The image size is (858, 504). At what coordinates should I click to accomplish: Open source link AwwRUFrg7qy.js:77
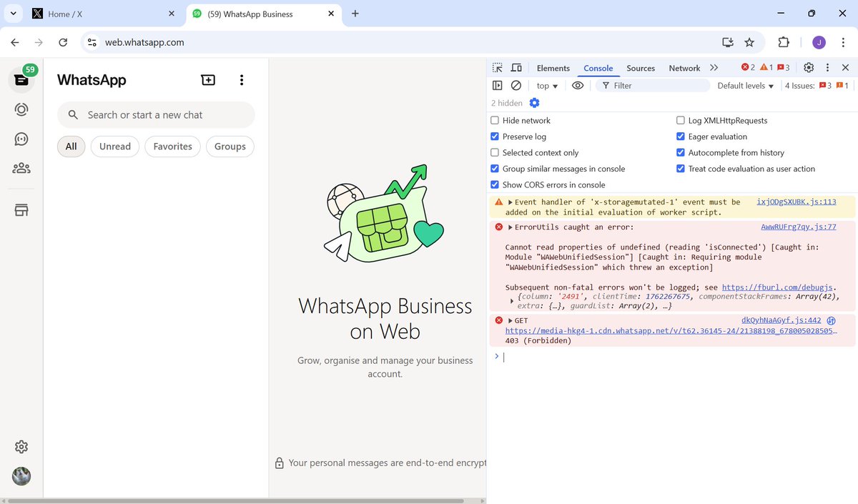tap(799, 227)
